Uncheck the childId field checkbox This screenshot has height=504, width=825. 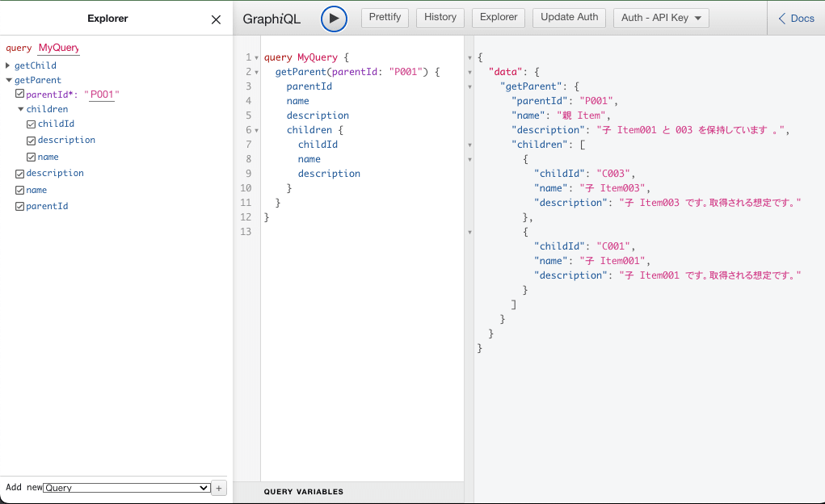31,124
